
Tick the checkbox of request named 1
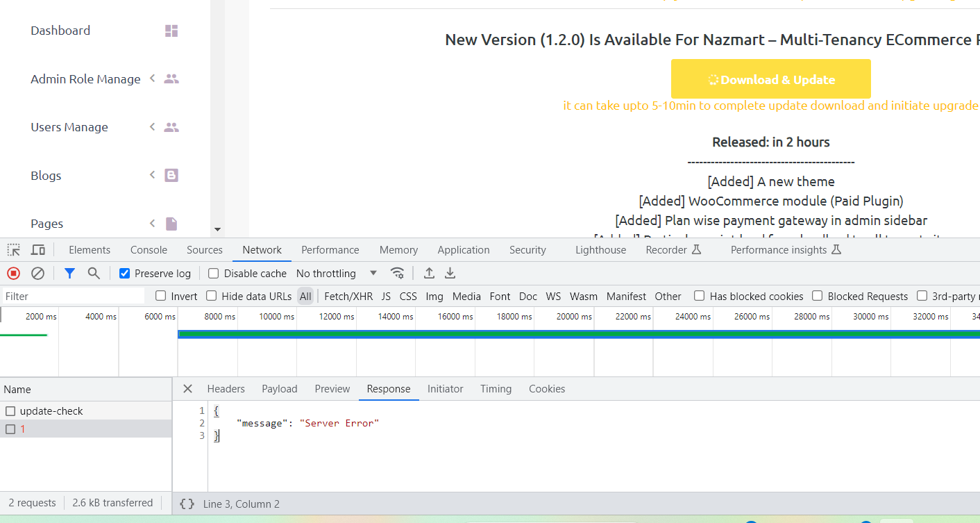10,429
